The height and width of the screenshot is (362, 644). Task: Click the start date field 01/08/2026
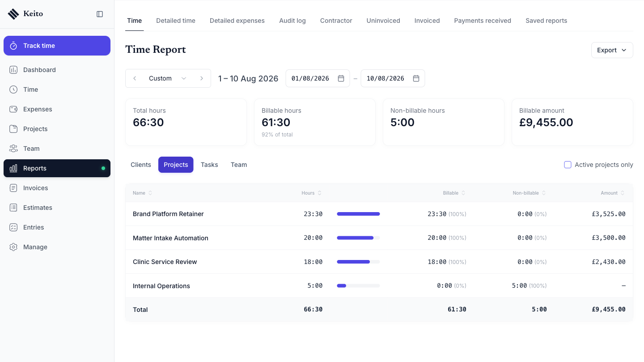[x=318, y=78]
